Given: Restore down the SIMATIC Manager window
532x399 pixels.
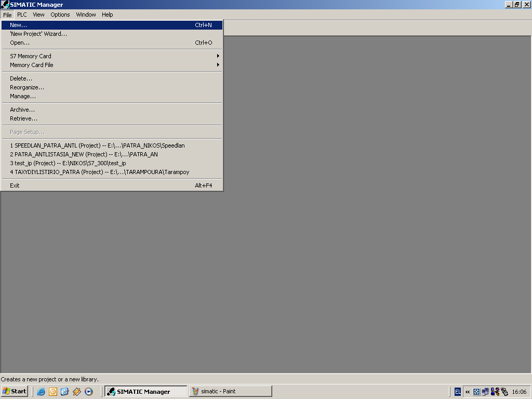Looking at the screenshot, I should pyautogui.click(x=517, y=5).
